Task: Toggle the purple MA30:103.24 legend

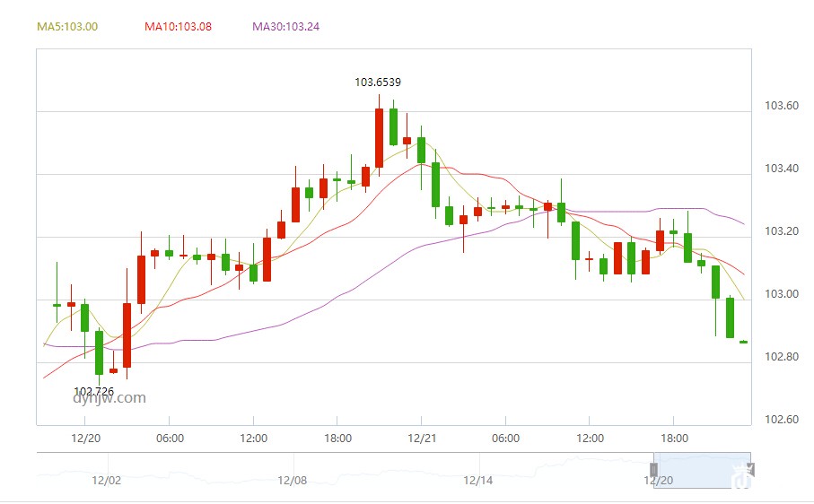Action: (285, 27)
